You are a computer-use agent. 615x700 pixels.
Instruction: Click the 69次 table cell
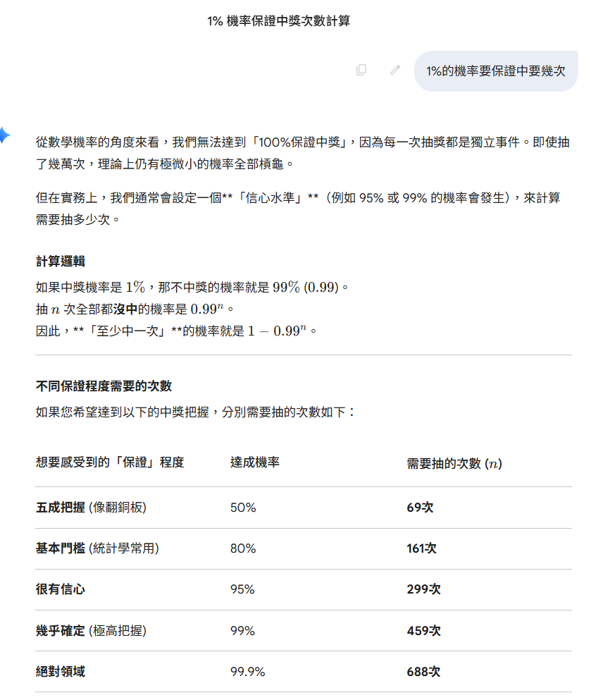coord(420,508)
